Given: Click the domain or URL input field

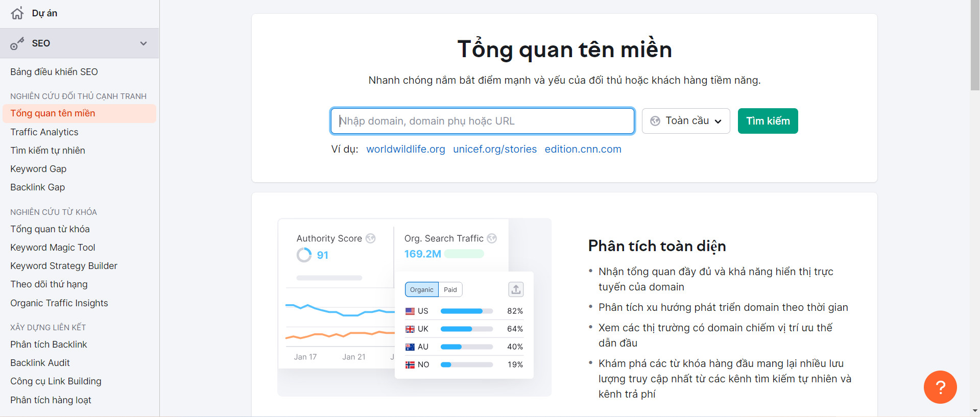Looking at the screenshot, I should click(483, 121).
